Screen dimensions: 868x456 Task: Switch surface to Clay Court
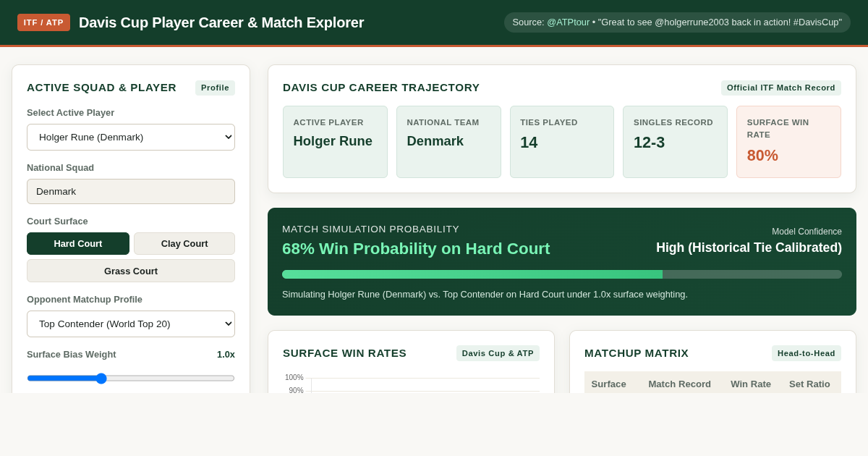tap(184, 243)
